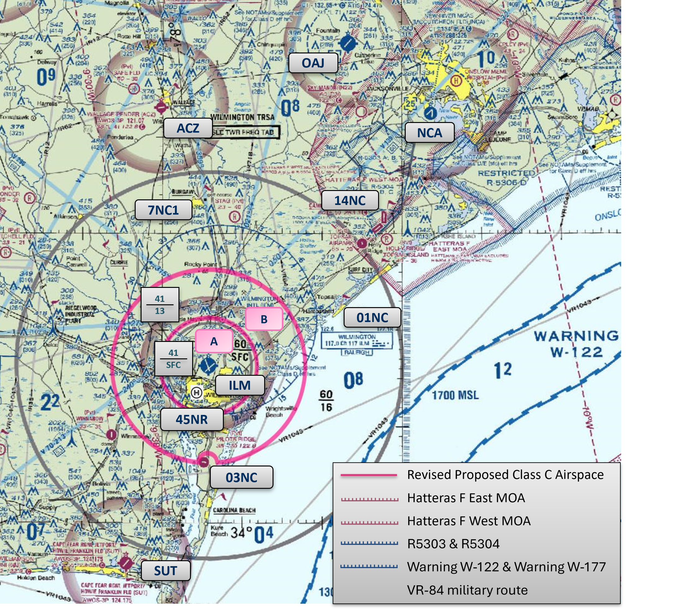This screenshot has height=609, width=700.
Task: Click the SUT airport label
Action: (165, 570)
